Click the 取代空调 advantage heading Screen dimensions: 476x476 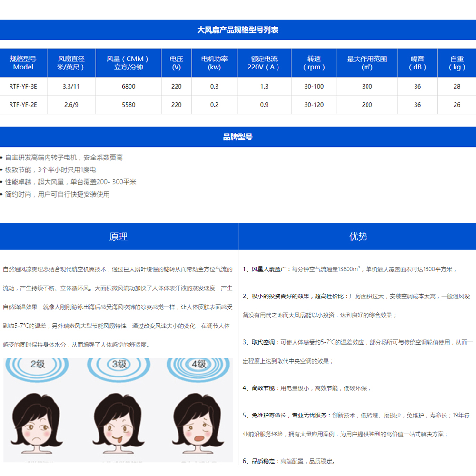click(263, 342)
